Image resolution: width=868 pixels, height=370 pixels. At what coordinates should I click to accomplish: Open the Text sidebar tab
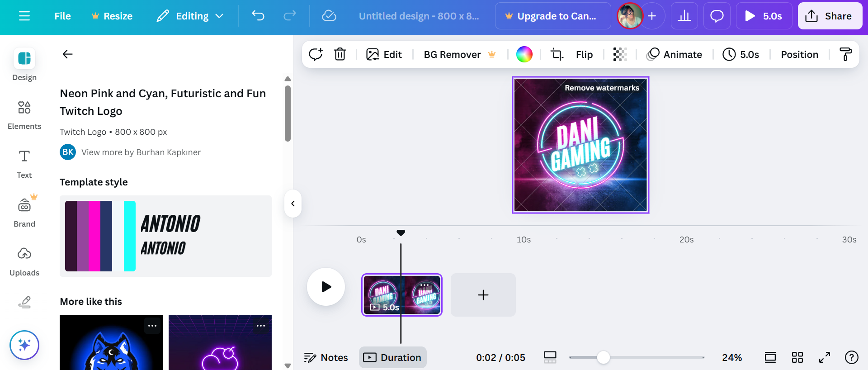coord(24,164)
